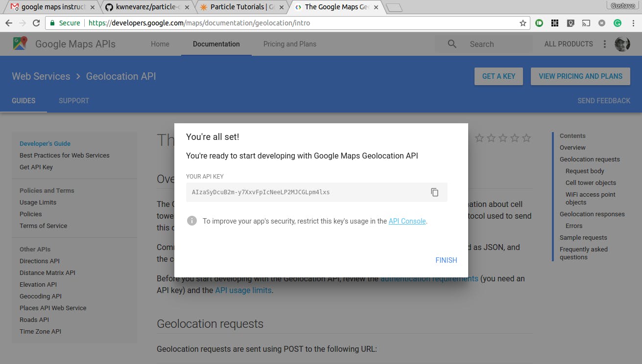
Task: Open the Home nav item
Action: pyautogui.click(x=160, y=44)
